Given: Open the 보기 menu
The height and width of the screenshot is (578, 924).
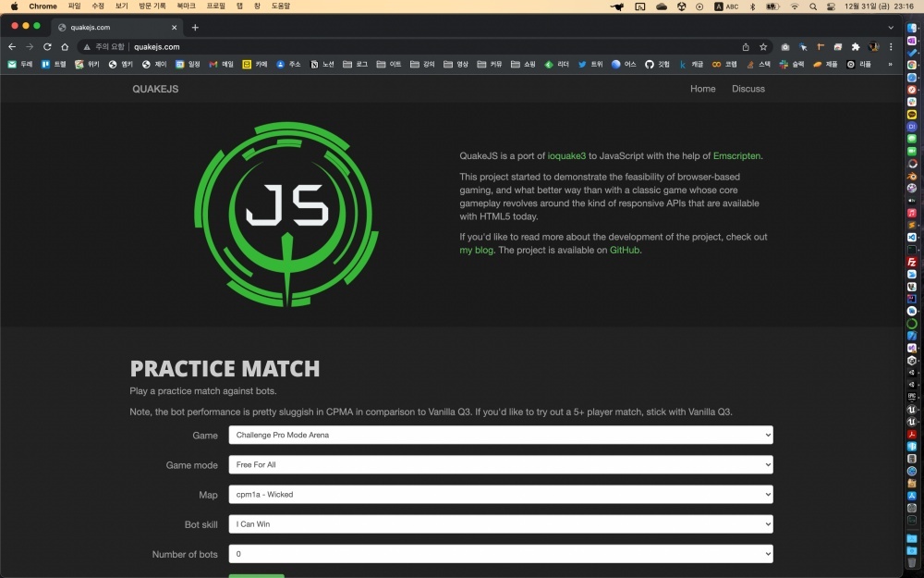Looking at the screenshot, I should (121, 6).
